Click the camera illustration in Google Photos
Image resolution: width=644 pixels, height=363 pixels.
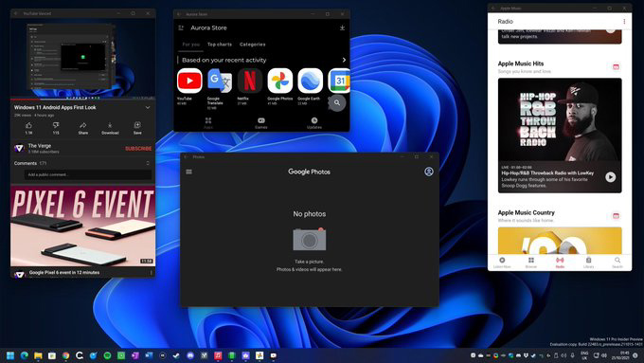point(310,239)
